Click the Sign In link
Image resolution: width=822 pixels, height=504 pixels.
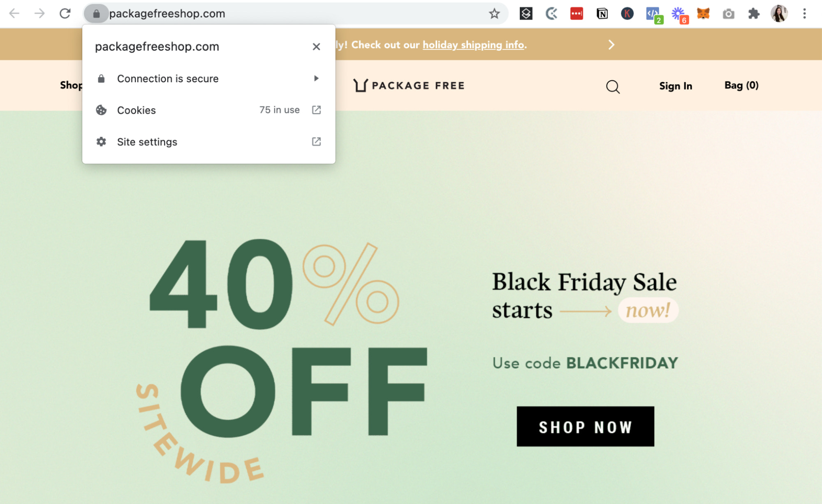[x=676, y=86]
